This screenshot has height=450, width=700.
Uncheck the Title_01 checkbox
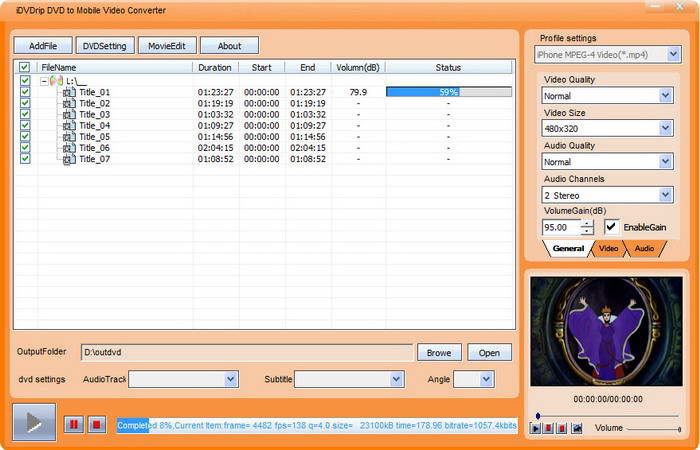(25, 92)
